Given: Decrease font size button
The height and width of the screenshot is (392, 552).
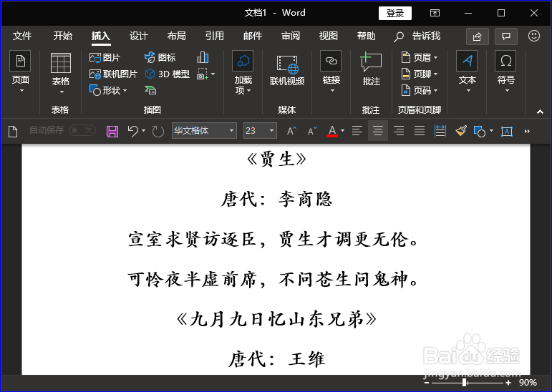Looking at the screenshot, I should point(312,131).
